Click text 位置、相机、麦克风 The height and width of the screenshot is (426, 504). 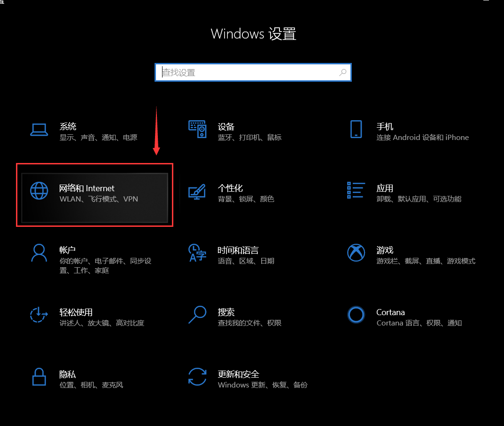tap(91, 385)
